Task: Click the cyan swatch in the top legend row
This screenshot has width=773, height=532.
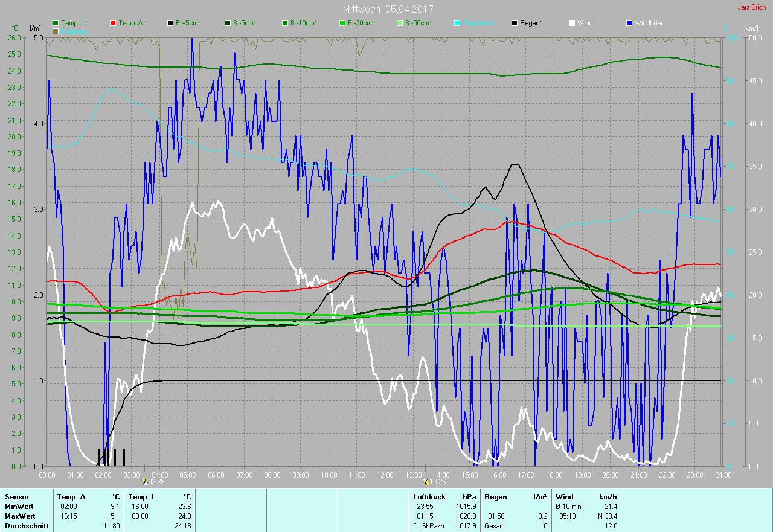Action: 457,23
